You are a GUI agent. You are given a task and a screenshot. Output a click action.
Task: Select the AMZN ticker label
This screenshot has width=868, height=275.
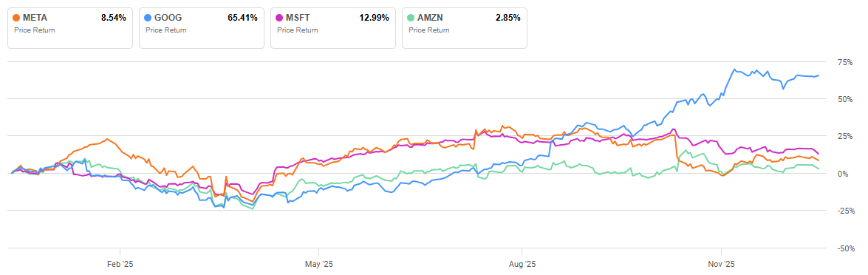(x=430, y=18)
